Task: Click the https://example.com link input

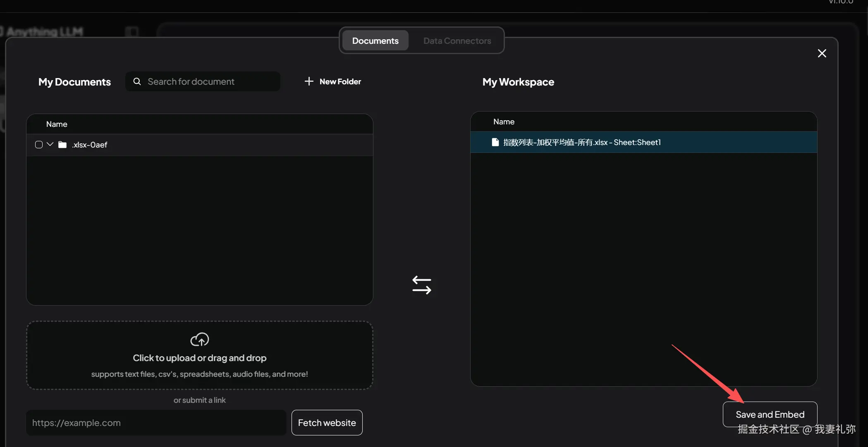Action: (x=156, y=423)
